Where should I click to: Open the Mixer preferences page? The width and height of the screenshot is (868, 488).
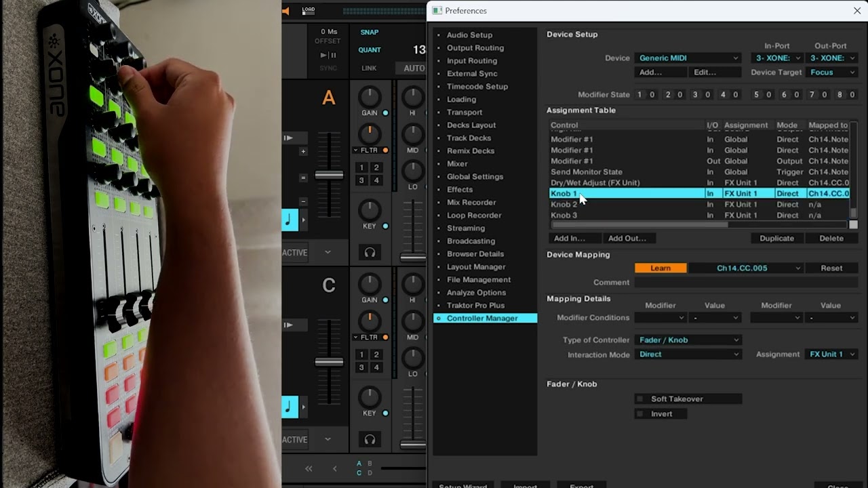(457, 163)
